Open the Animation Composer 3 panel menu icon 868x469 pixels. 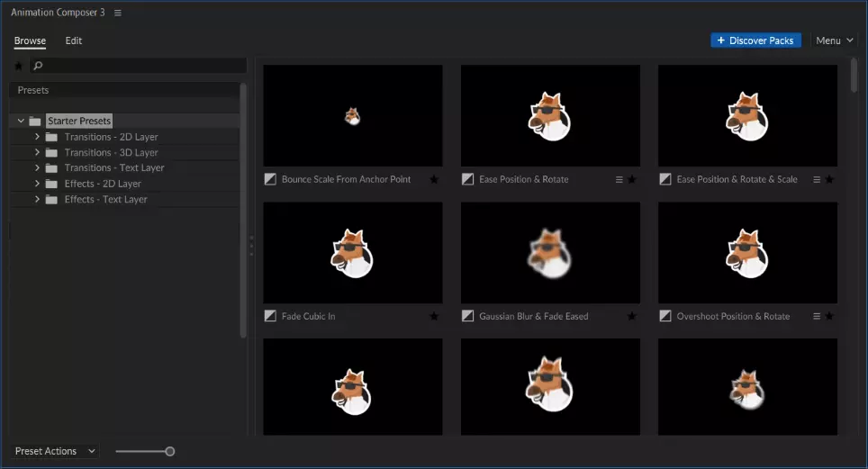[x=117, y=13]
